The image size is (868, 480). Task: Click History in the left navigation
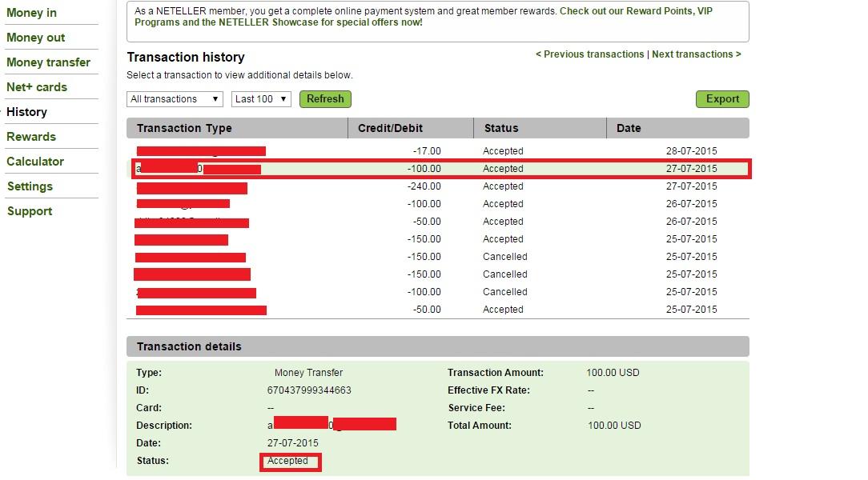pos(26,112)
